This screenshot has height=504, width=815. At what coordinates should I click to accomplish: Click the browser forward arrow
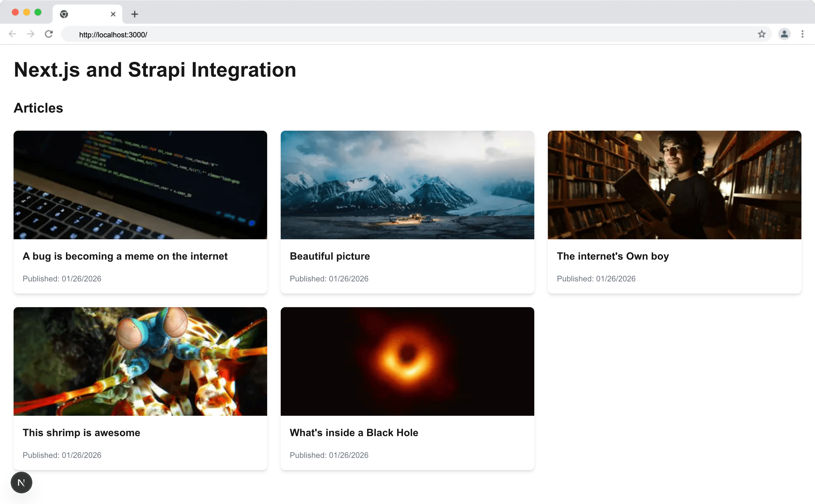[x=31, y=34]
